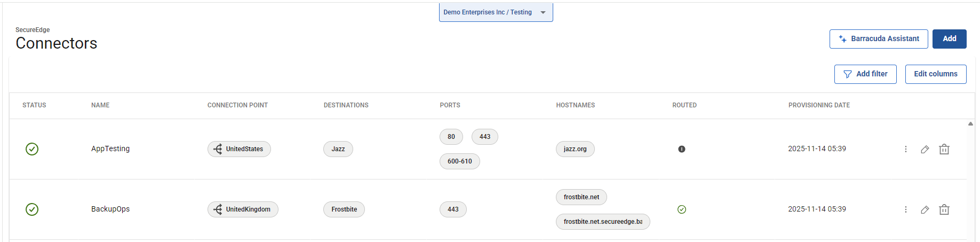980x242 pixels.
Task: Select the frostbite.net hostname chip
Action: 581,197
